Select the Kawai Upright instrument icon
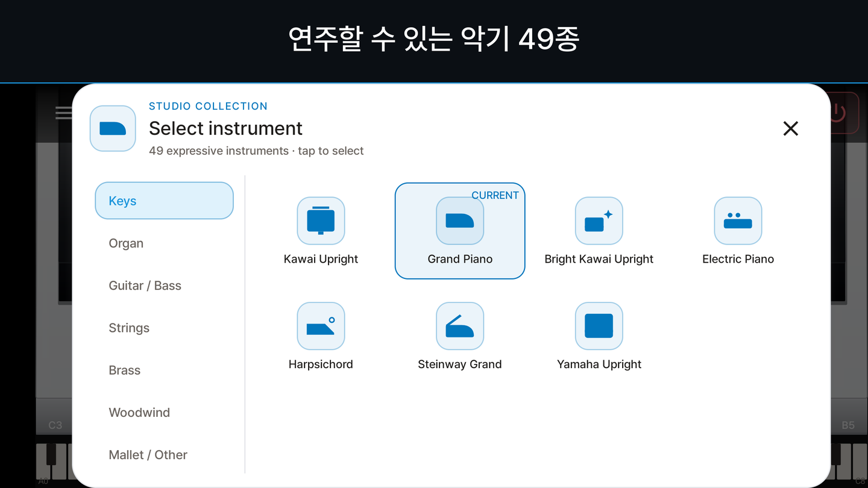 (321, 221)
